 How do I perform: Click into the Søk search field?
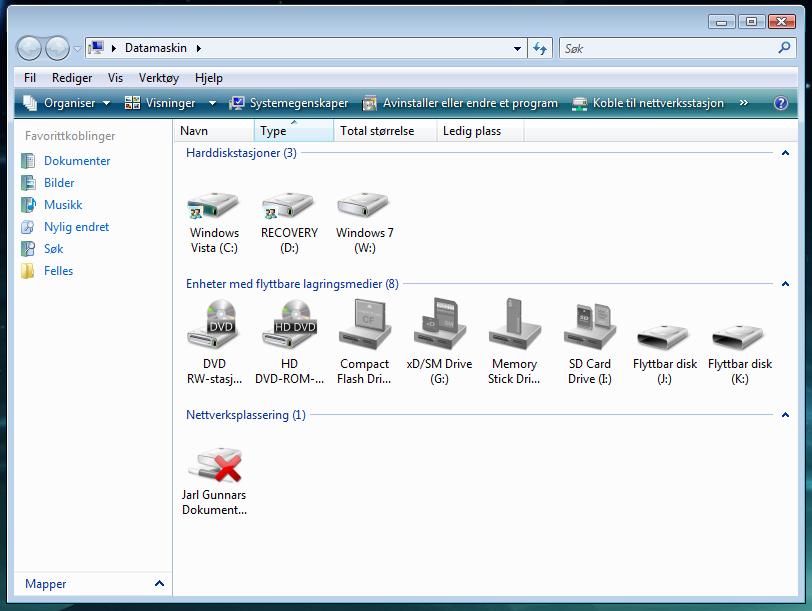pos(668,48)
